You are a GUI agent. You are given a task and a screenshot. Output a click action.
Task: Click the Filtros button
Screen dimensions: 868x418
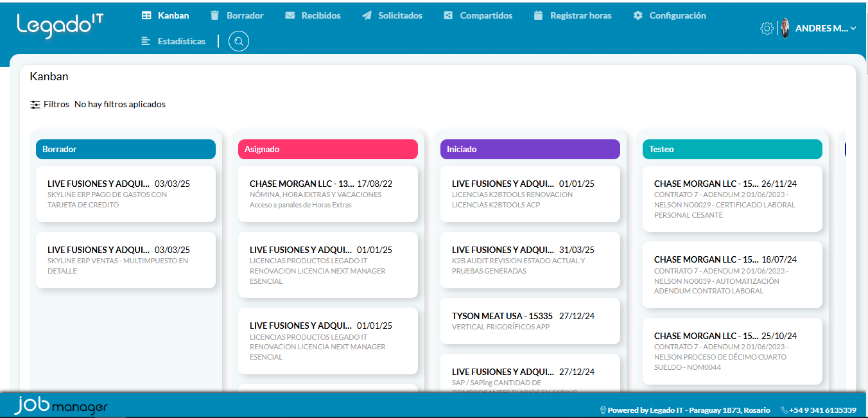click(49, 104)
